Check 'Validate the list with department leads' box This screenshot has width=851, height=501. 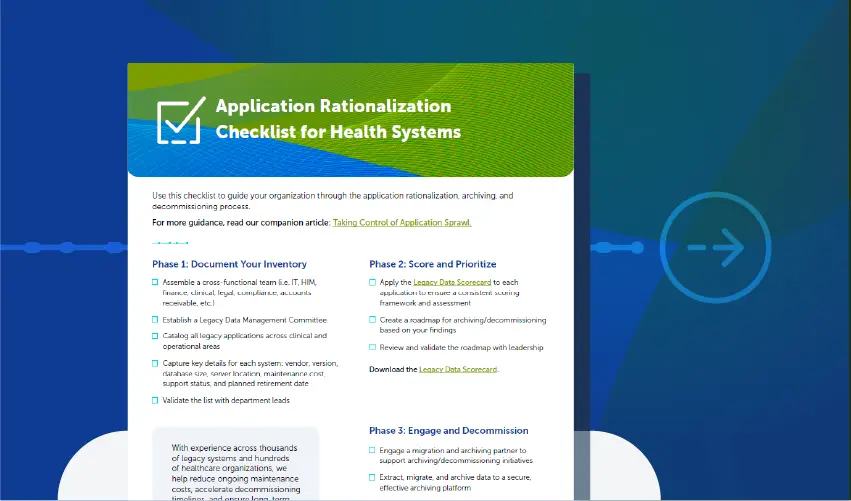coord(155,401)
